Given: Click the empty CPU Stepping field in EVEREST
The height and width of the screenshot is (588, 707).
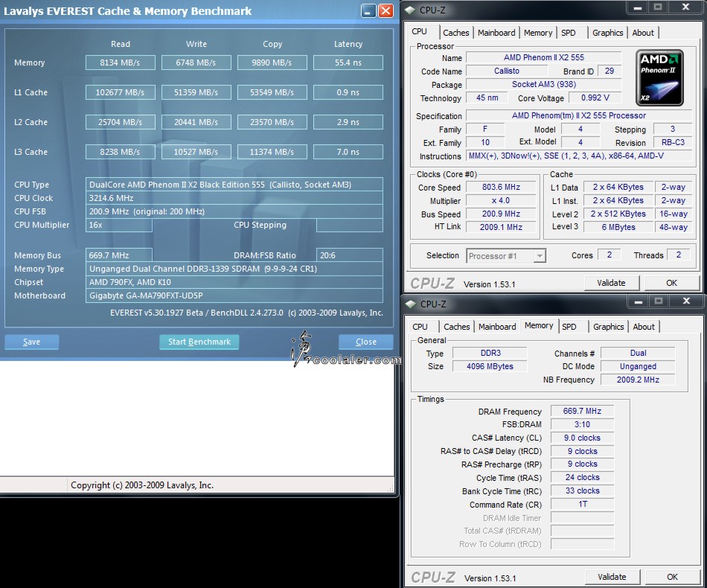Looking at the screenshot, I should 350,225.
